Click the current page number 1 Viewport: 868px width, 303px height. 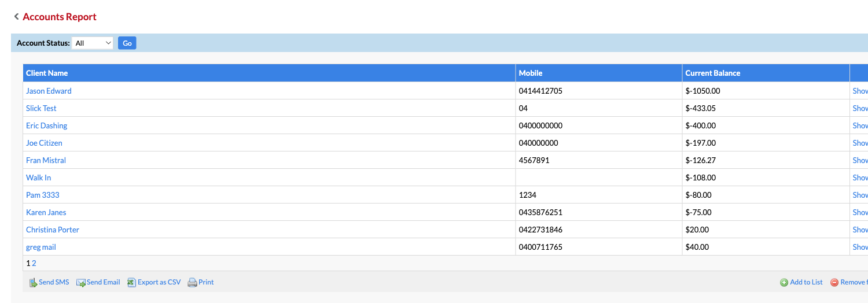(x=28, y=263)
